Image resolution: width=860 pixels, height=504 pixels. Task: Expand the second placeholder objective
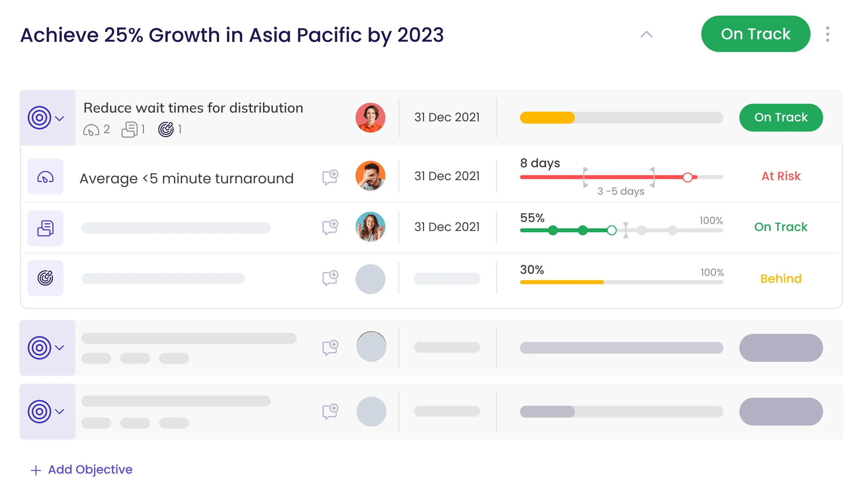(59, 348)
